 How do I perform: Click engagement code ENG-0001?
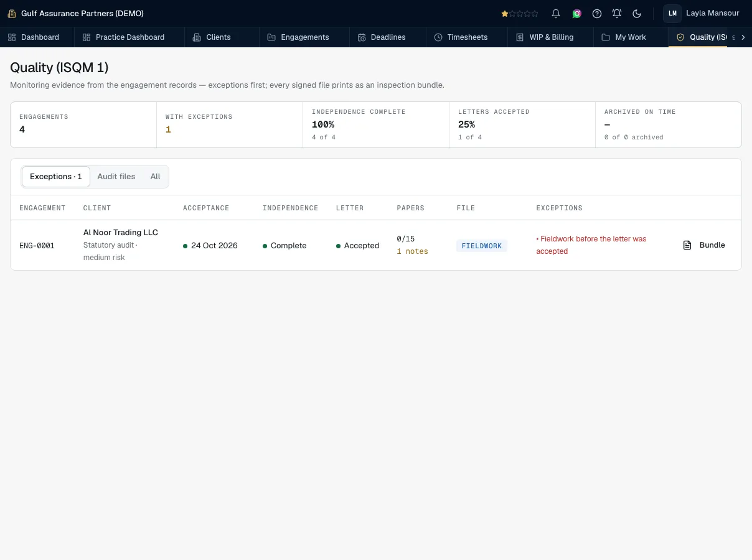(37, 246)
